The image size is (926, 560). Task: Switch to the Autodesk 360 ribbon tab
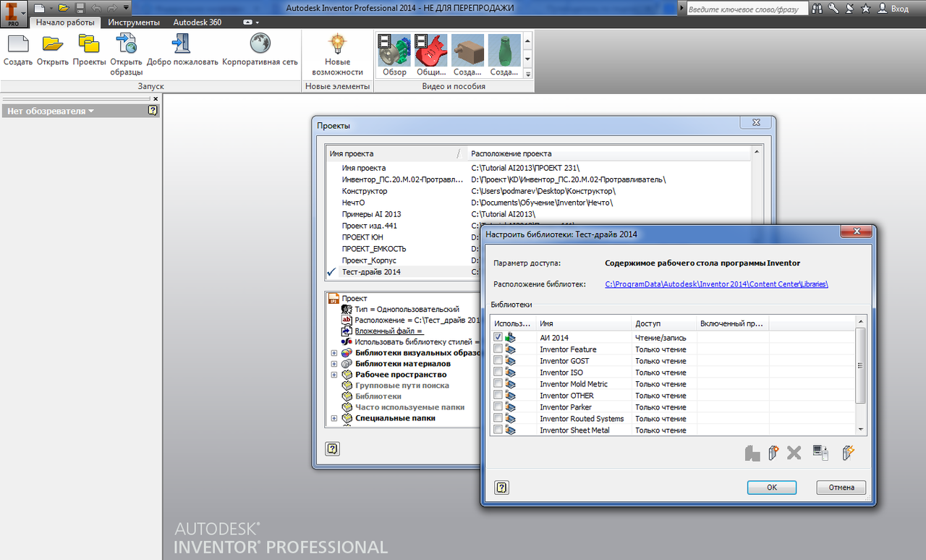[197, 22]
